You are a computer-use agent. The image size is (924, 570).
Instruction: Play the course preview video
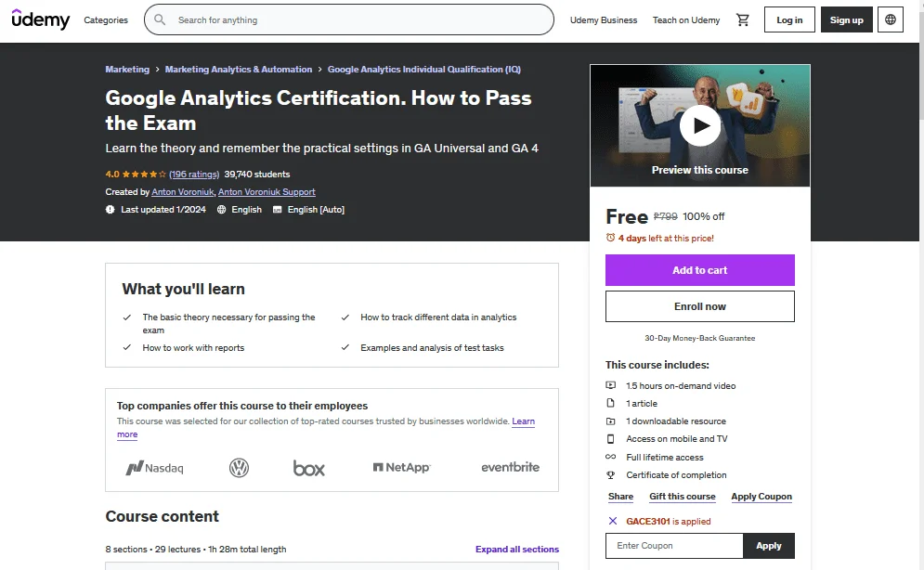(x=700, y=124)
